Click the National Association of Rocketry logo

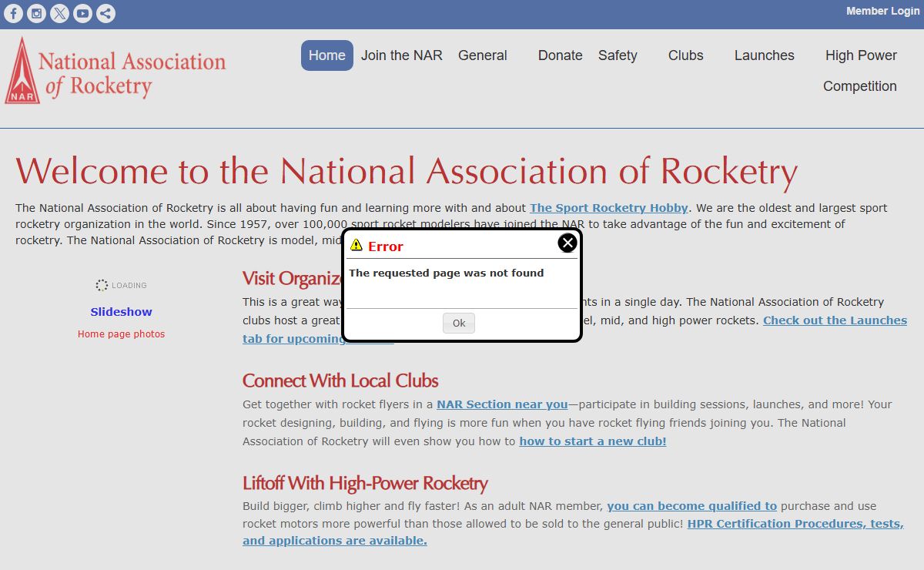115,70
